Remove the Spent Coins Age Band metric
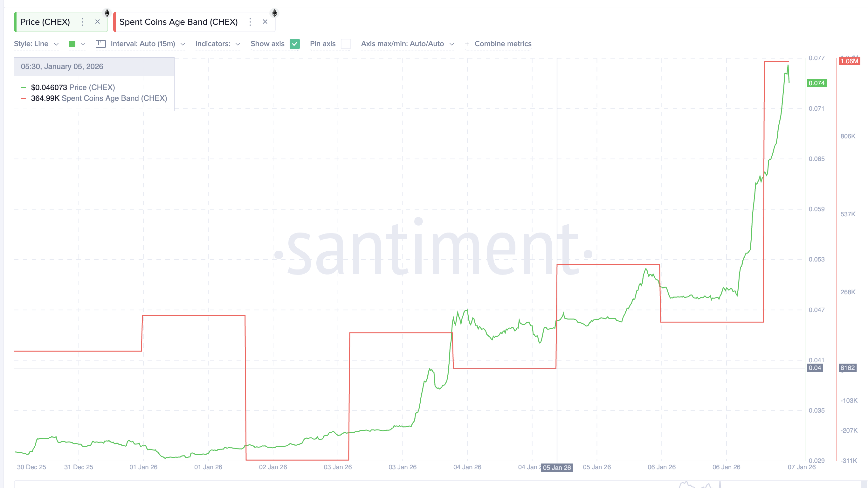Viewport: 868px width, 488px height. pyautogui.click(x=265, y=22)
